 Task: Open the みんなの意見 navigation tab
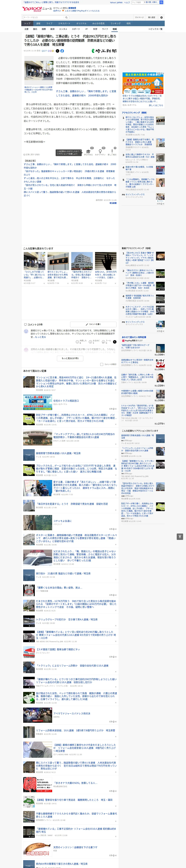(99, 24)
